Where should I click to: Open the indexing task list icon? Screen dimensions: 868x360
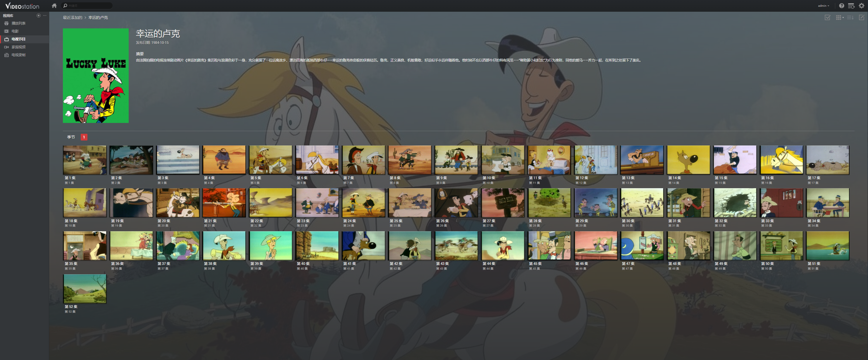coord(851,6)
